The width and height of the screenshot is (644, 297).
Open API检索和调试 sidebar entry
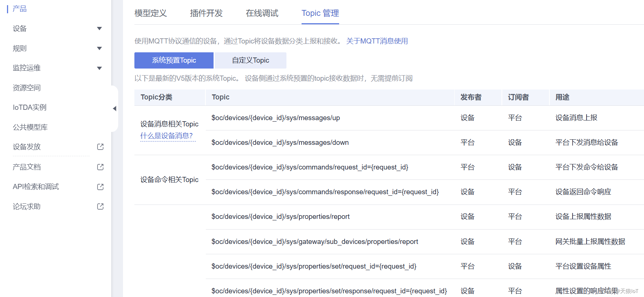pyautogui.click(x=36, y=187)
